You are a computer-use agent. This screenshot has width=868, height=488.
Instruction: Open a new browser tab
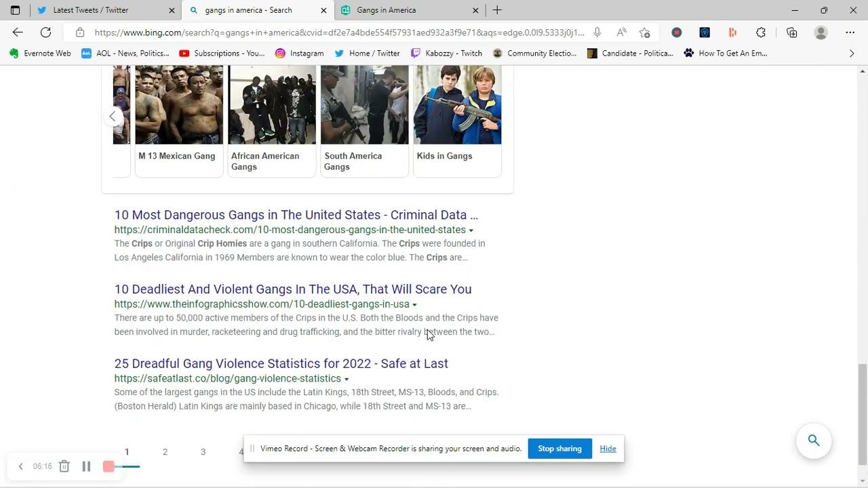pyautogui.click(x=497, y=10)
